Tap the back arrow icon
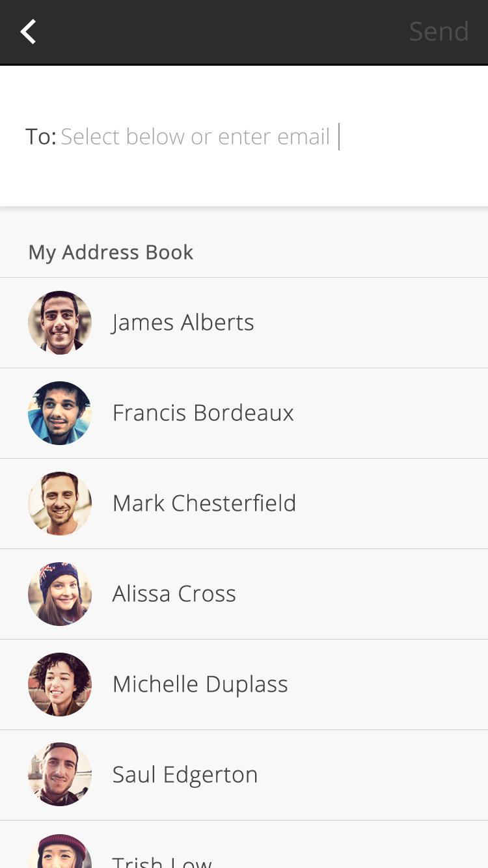Screen dimensions: 488x868 [28, 31]
